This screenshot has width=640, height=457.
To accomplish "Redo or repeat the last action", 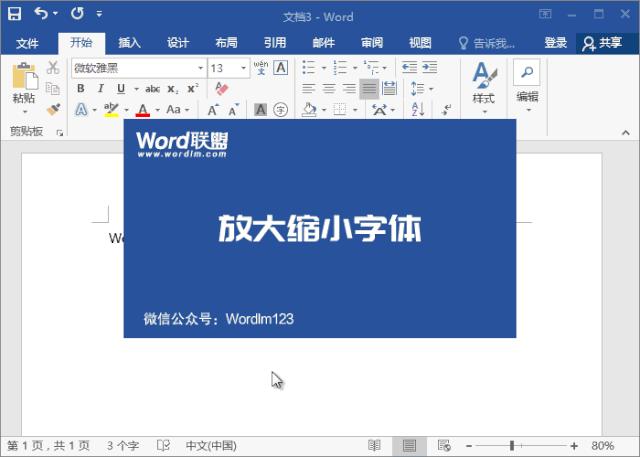I will [x=77, y=13].
